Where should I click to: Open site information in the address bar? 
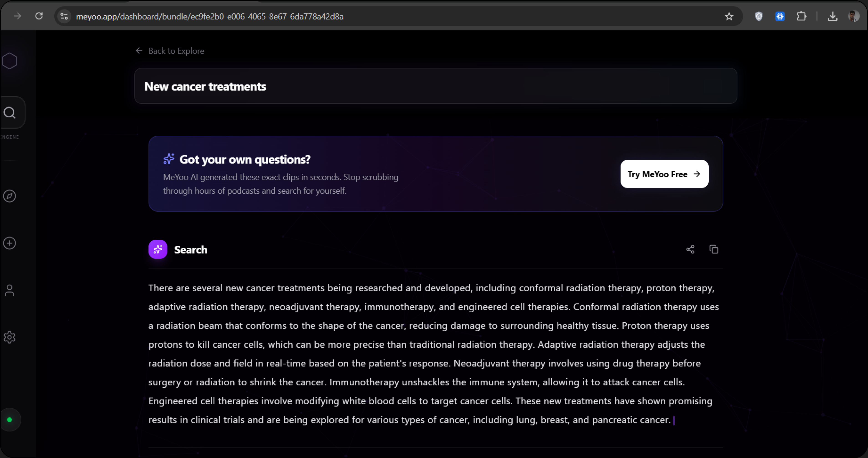(x=64, y=16)
